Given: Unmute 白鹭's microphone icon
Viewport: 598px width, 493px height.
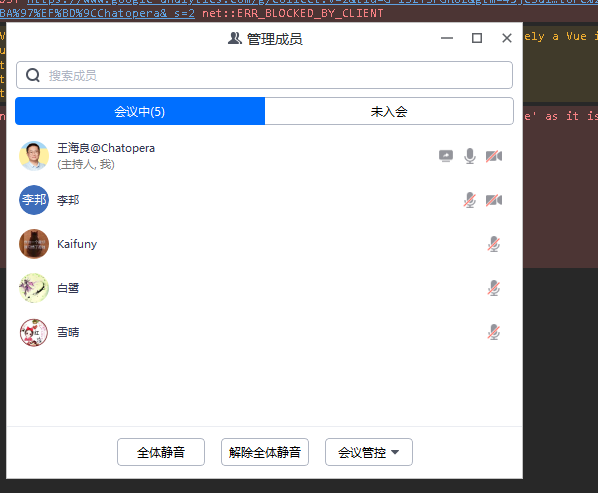Looking at the screenshot, I should [494, 288].
